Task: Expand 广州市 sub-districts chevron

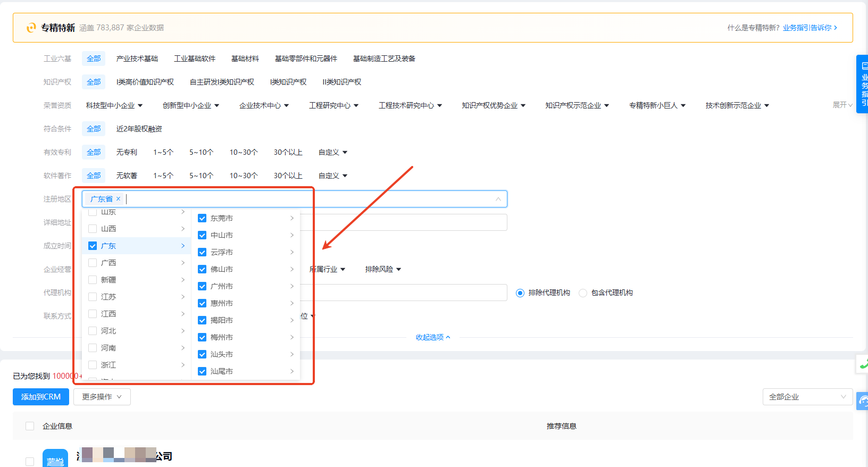Action: pos(292,286)
